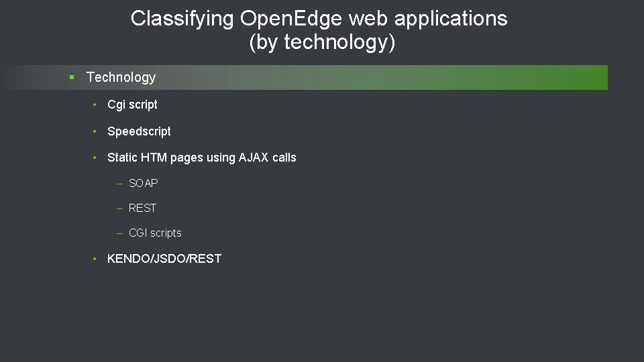644x362 pixels.
Task: Select the 'Cgi script' bullet text
Action: coord(132,105)
